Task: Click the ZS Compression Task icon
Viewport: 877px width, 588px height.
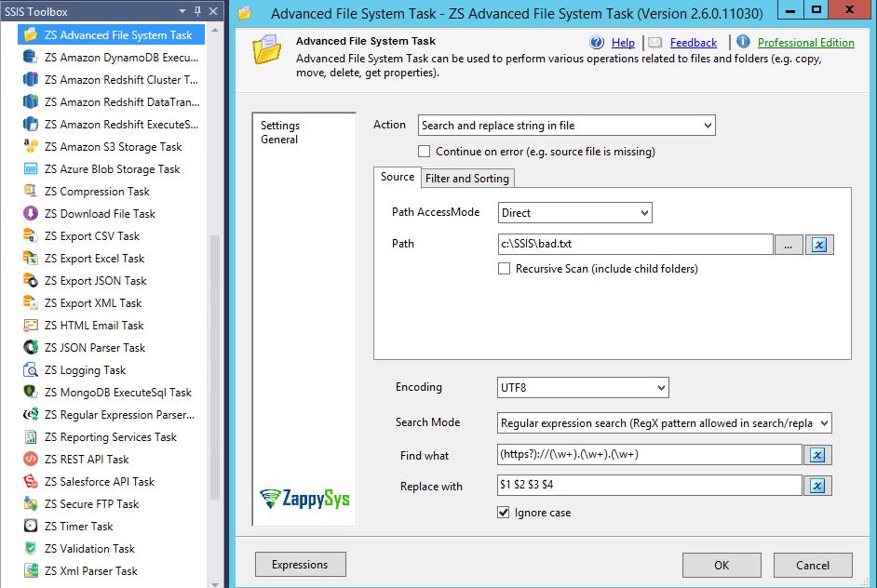Action: (x=31, y=191)
